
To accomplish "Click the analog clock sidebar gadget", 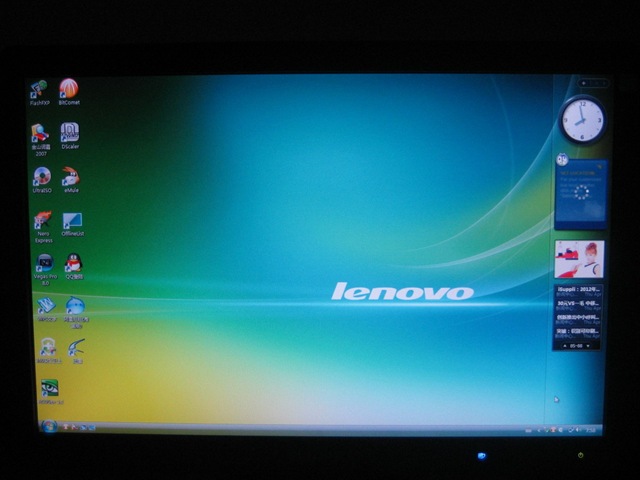I will click(582, 120).
